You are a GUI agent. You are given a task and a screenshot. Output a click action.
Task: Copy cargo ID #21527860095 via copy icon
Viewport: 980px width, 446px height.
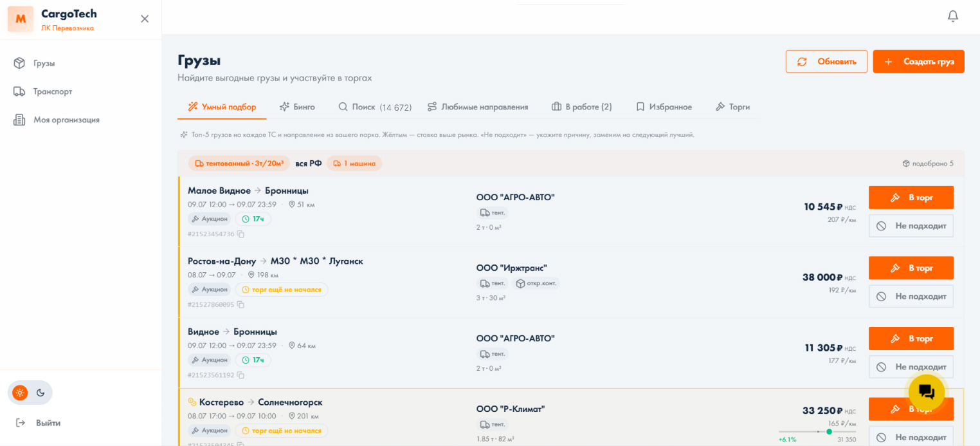240,304
